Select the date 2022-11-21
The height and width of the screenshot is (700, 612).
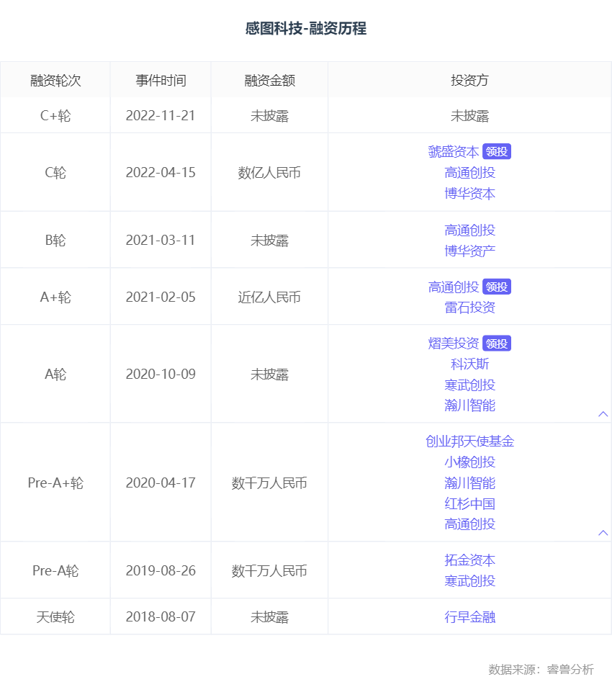[161, 116]
